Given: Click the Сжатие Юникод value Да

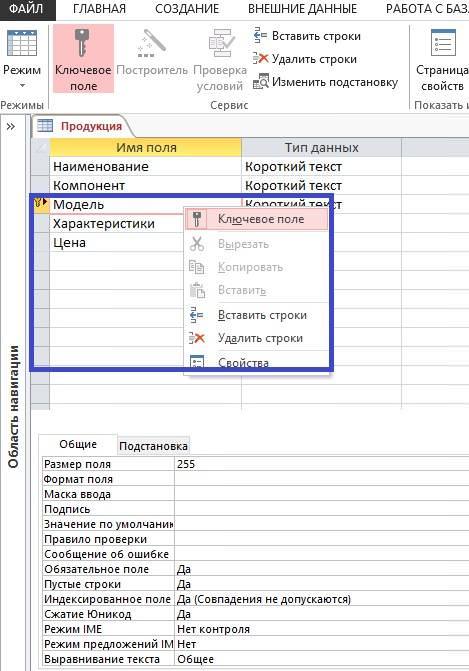Looking at the screenshot, I should tap(322, 614).
